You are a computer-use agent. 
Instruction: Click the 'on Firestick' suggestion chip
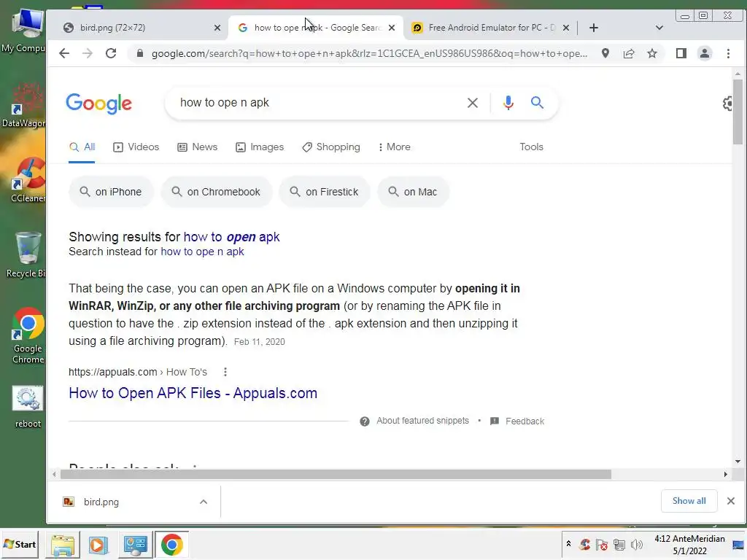[x=325, y=192]
